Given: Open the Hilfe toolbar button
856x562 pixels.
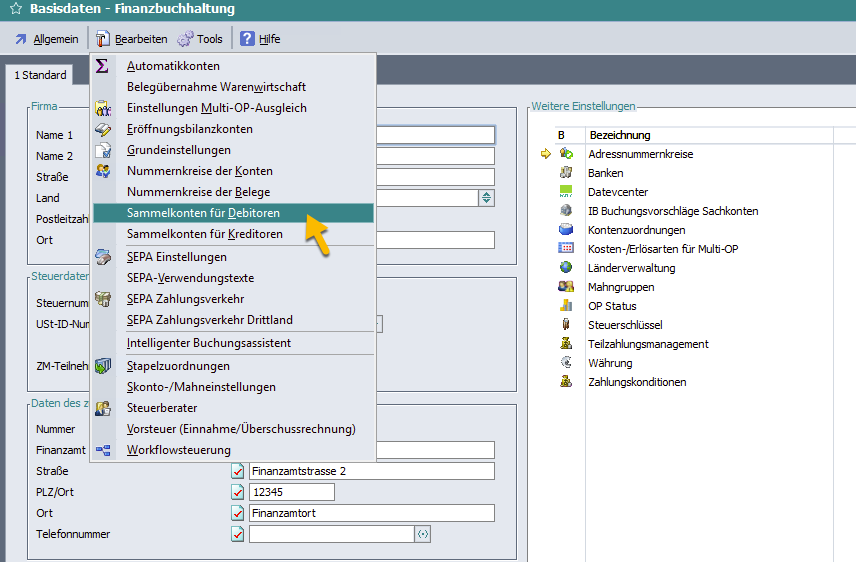Looking at the screenshot, I should 260,39.
